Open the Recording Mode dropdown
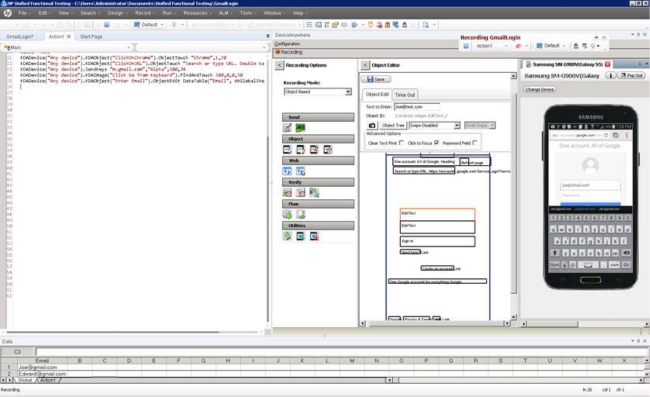The width and height of the screenshot is (650, 397). click(x=348, y=92)
